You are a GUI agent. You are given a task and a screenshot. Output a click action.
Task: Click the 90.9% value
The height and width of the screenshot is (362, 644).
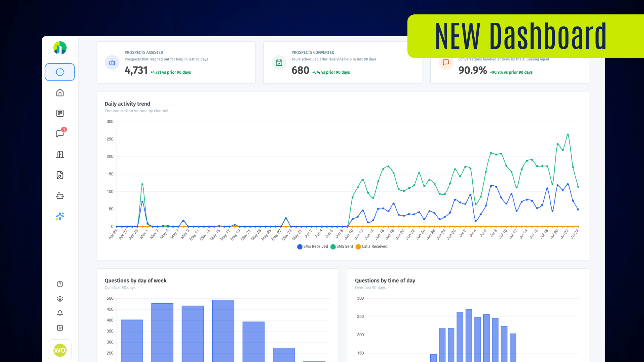coord(473,70)
